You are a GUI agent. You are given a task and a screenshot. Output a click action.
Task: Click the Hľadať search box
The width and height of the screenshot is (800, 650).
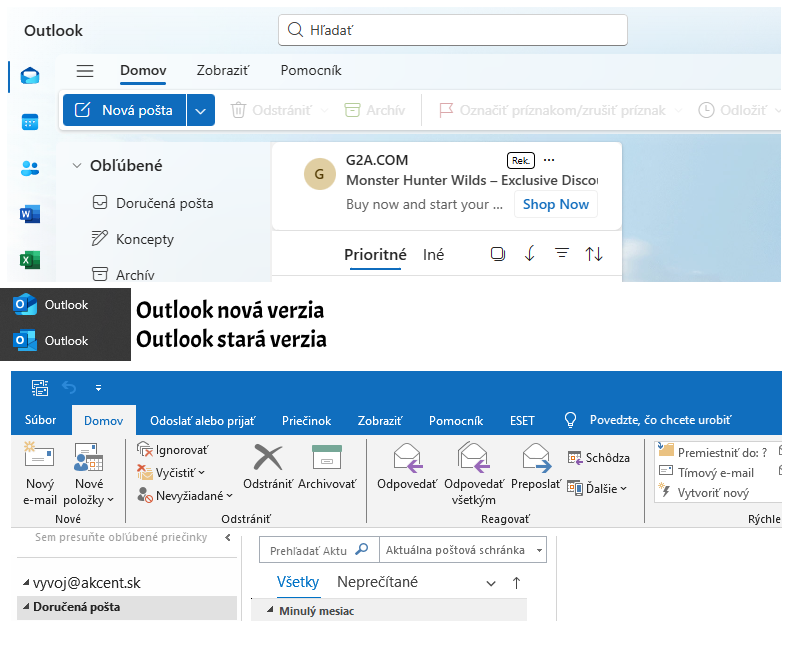453,30
